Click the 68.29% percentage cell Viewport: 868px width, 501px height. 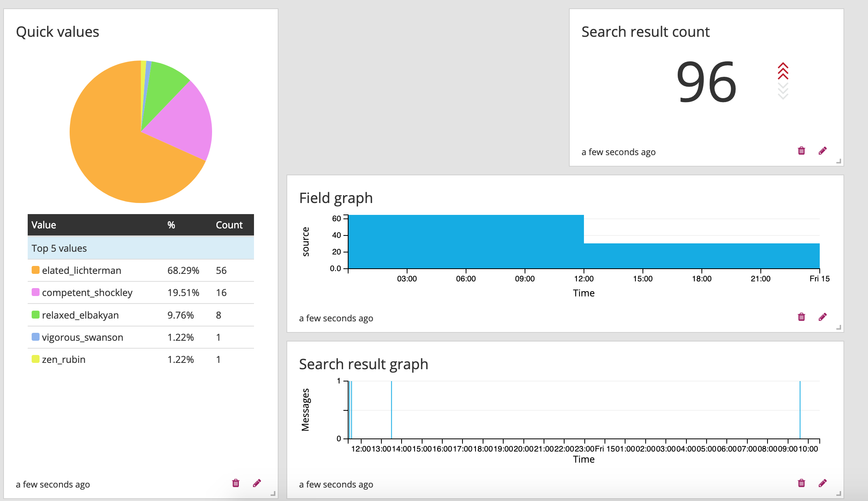[x=183, y=270]
